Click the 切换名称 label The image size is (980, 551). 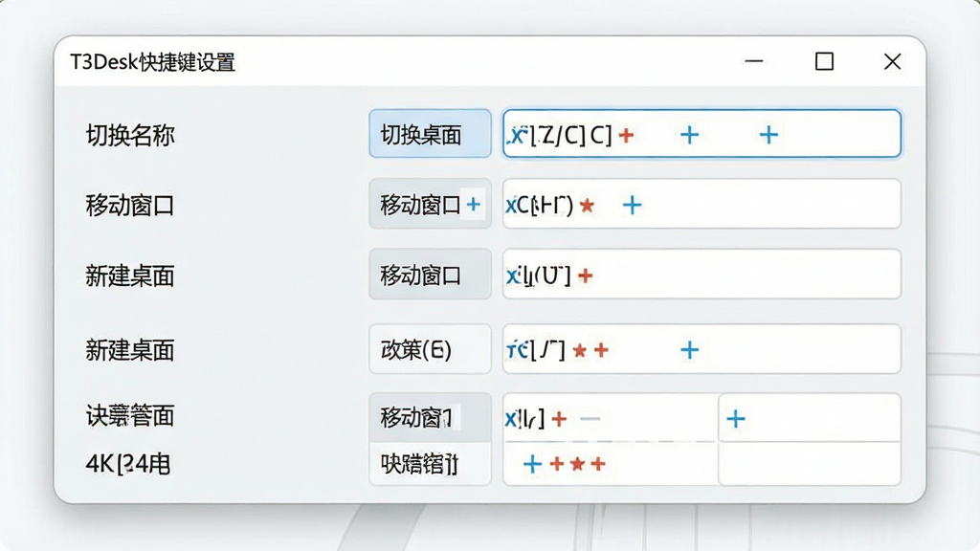(130, 135)
